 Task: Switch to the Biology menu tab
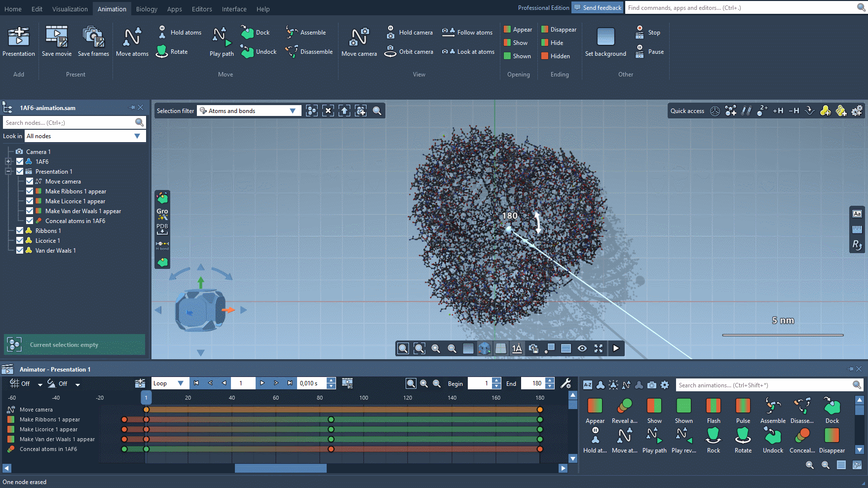pos(147,9)
